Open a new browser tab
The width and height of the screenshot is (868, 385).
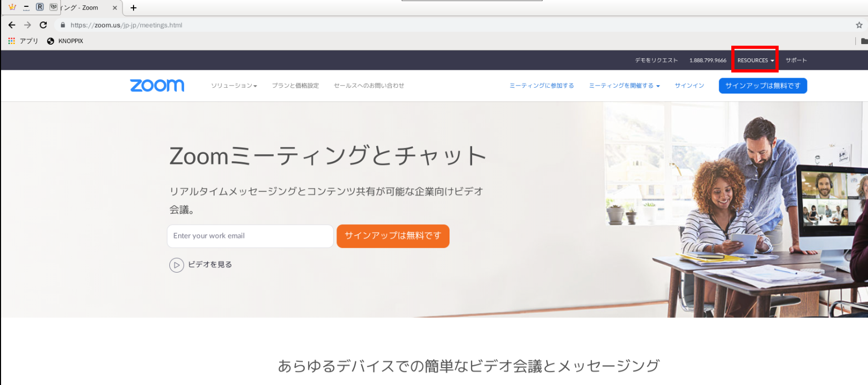(134, 8)
